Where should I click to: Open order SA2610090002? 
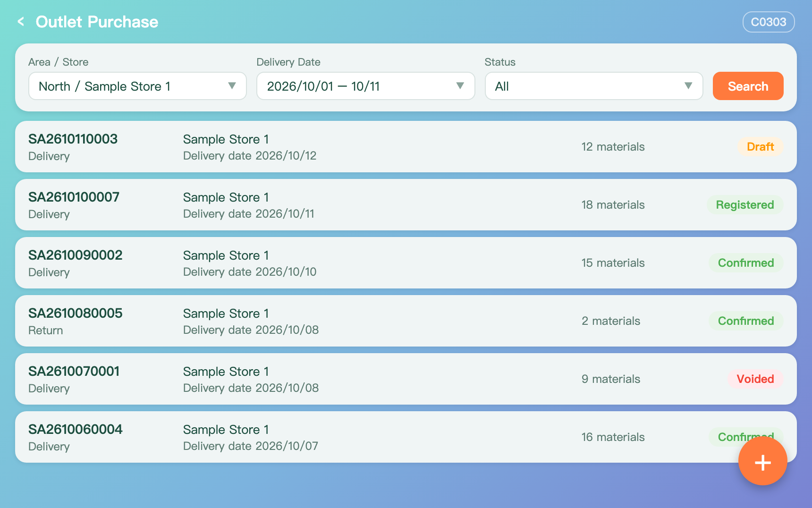coord(406,263)
